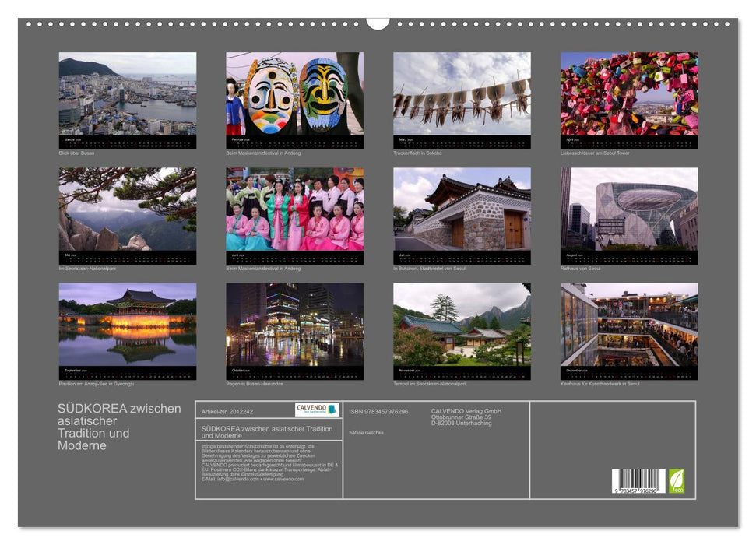The height and width of the screenshot is (545, 756).
Task: Select the ISBN 9783457976296 text
Action: tap(380, 412)
